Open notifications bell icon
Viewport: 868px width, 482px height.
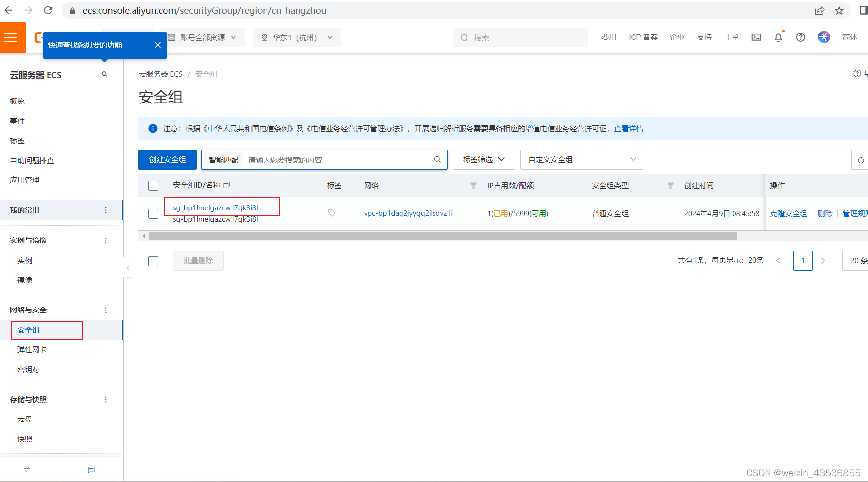(778, 37)
